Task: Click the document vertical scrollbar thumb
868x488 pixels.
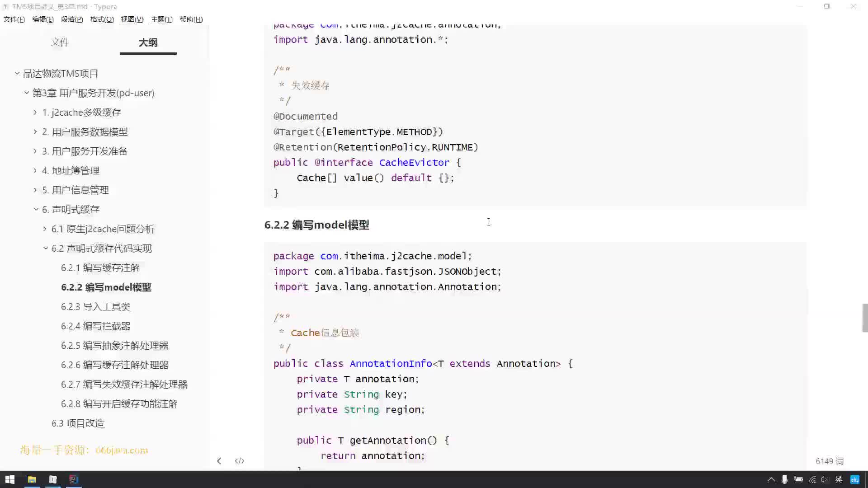Action: [x=865, y=318]
